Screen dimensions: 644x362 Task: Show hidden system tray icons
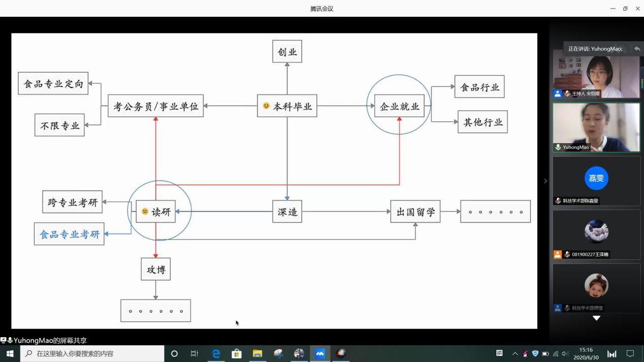(x=515, y=353)
